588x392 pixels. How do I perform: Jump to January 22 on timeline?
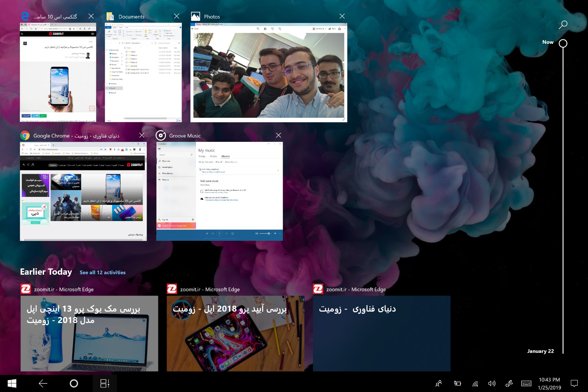[x=541, y=351]
